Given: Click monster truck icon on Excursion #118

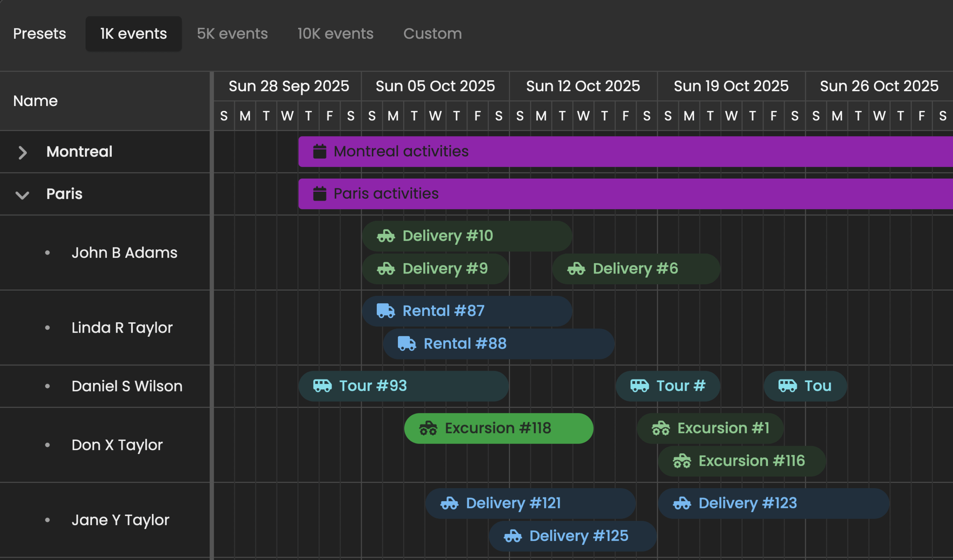Looking at the screenshot, I should click(x=428, y=428).
